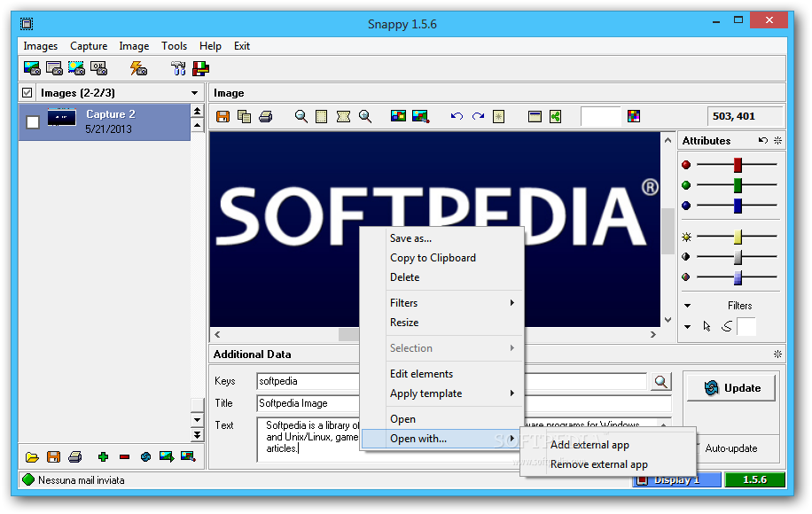Viewport: 812px width, 514px height.
Task: Click the blue undo arrow icon
Action: (x=457, y=116)
